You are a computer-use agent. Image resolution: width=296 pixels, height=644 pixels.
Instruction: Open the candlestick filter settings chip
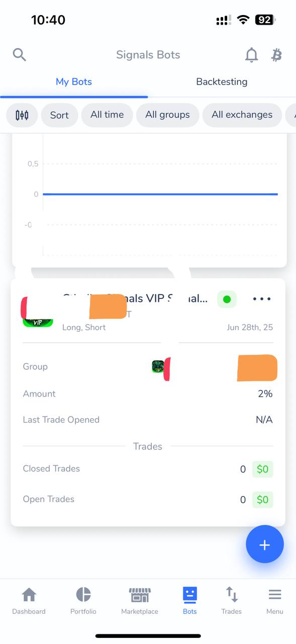tap(22, 115)
